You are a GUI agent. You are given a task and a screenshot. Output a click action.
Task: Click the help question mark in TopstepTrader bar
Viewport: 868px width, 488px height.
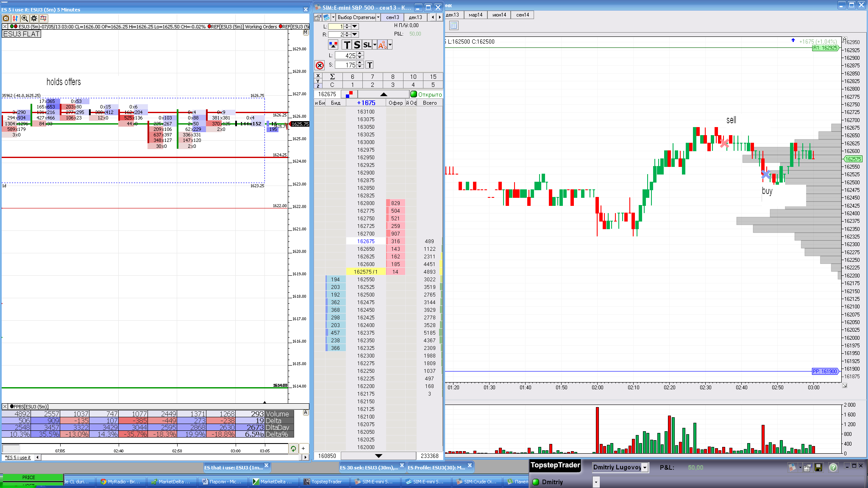pyautogui.click(x=833, y=467)
